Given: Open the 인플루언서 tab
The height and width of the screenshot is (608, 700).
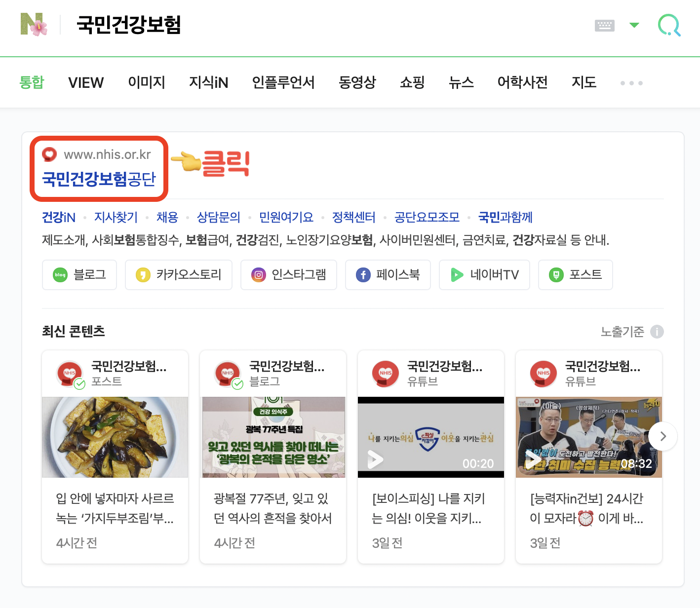Looking at the screenshot, I should 283,82.
